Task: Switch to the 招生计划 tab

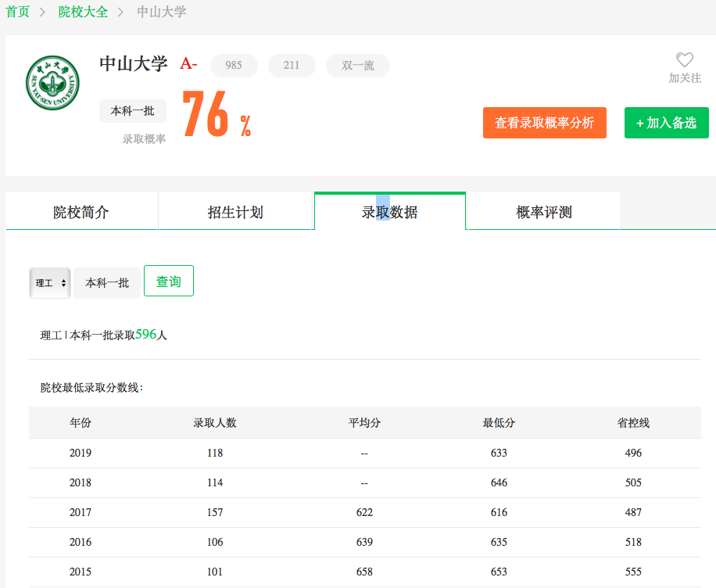Action: pos(235,212)
